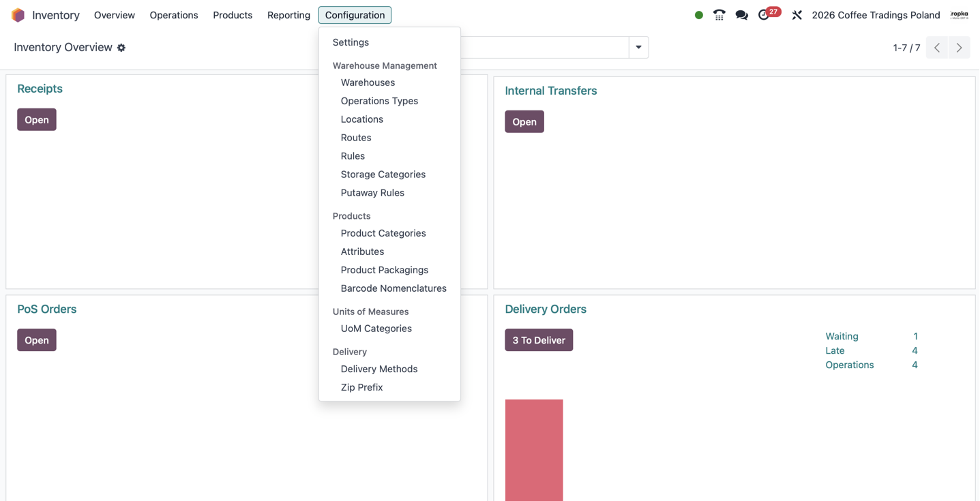Go to previous page arrow
The image size is (980, 501).
937,48
